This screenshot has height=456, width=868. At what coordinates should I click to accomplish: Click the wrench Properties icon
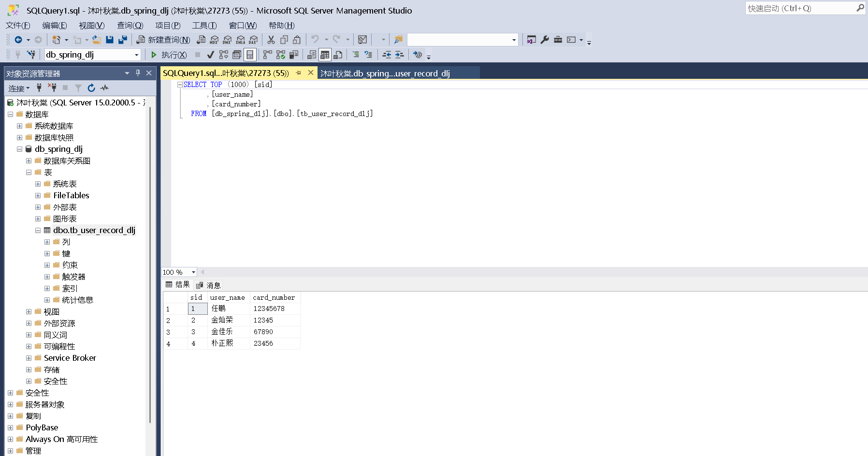tap(545, 40)
